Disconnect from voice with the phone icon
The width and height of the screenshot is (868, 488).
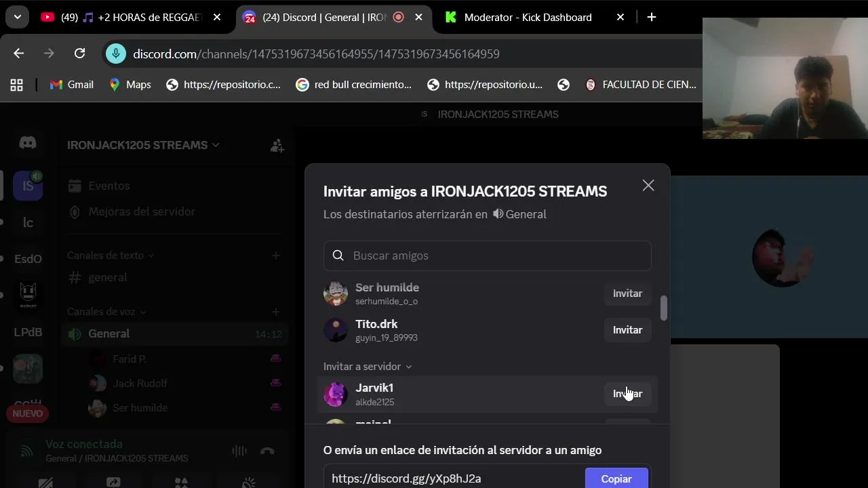coord(267,451)
